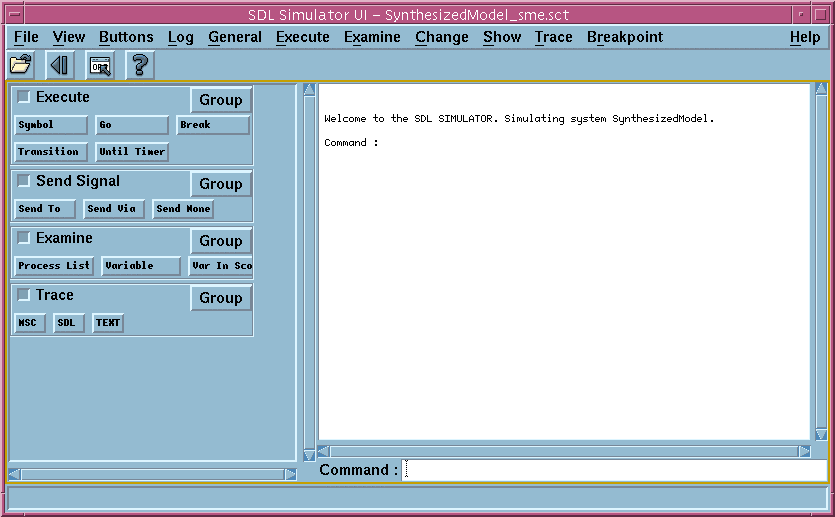Click the Restart simulator toolbar icon
Image resolution: width=835 pixels, height=517 pixels.
[60, 65]
